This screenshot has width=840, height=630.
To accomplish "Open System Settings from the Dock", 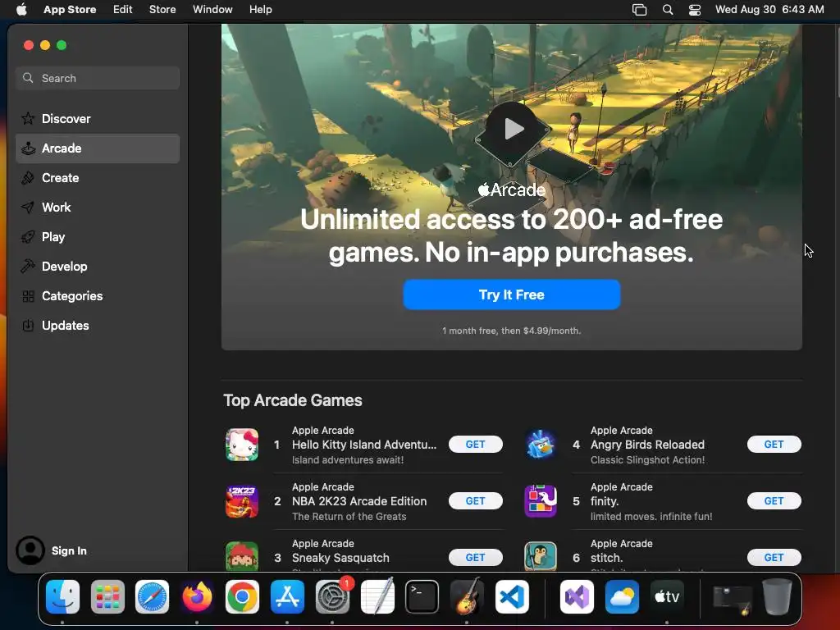I will tap(332, 597).
